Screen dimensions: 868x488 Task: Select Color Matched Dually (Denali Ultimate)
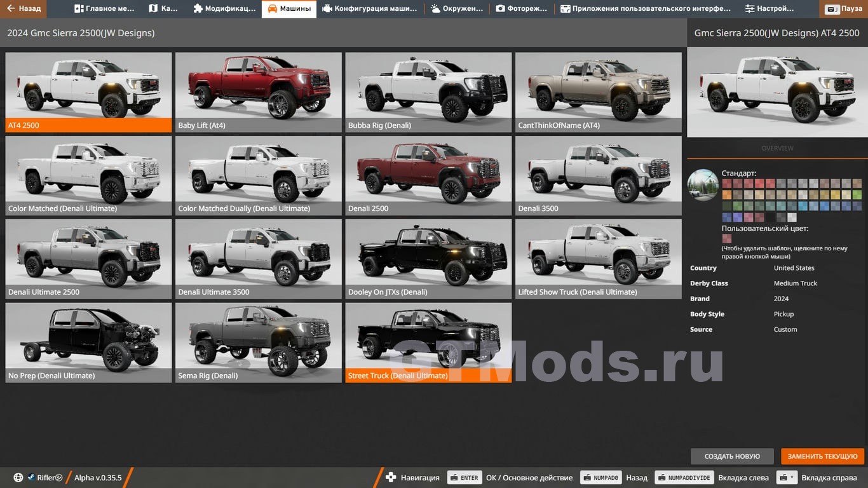pyautogui.click(x=259, y=175)
